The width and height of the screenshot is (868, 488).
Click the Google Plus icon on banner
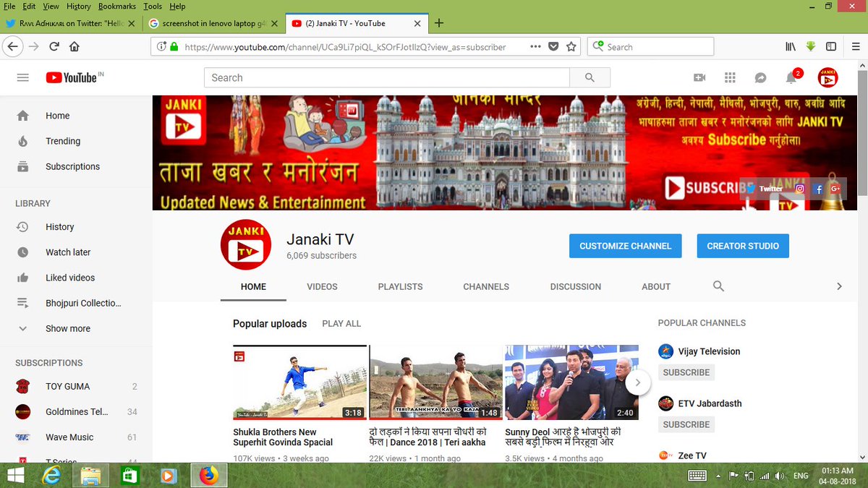tap(835, 189)
